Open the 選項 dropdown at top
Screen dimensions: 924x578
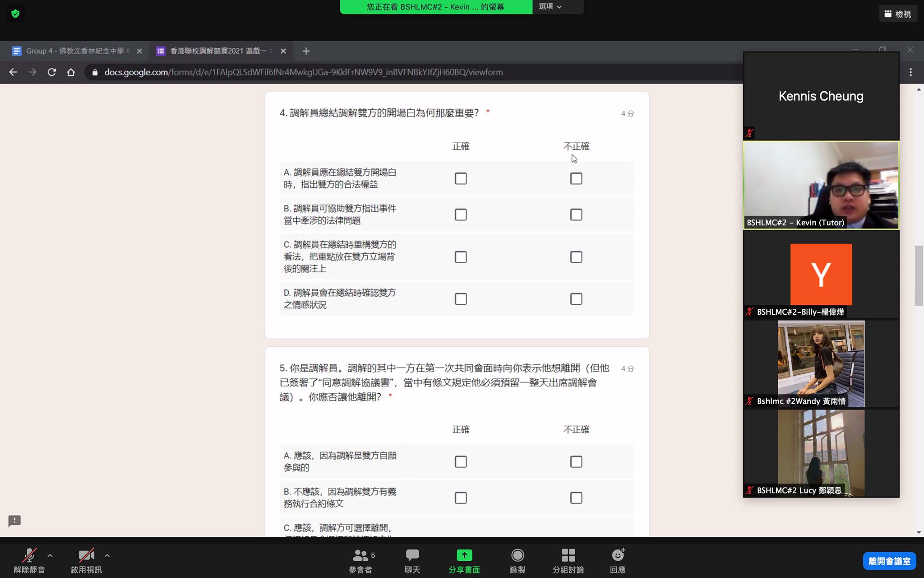click(x=550, y=7)
